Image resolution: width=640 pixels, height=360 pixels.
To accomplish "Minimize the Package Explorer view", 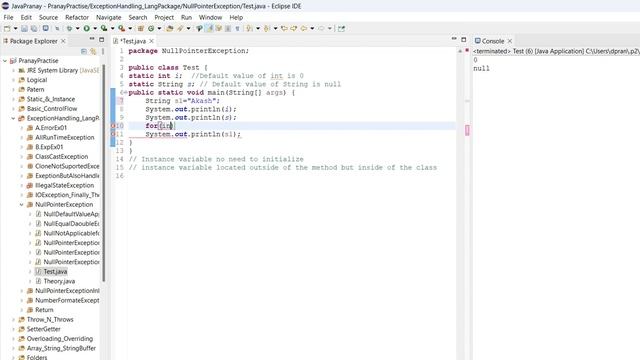I will (x=92, y=39).
